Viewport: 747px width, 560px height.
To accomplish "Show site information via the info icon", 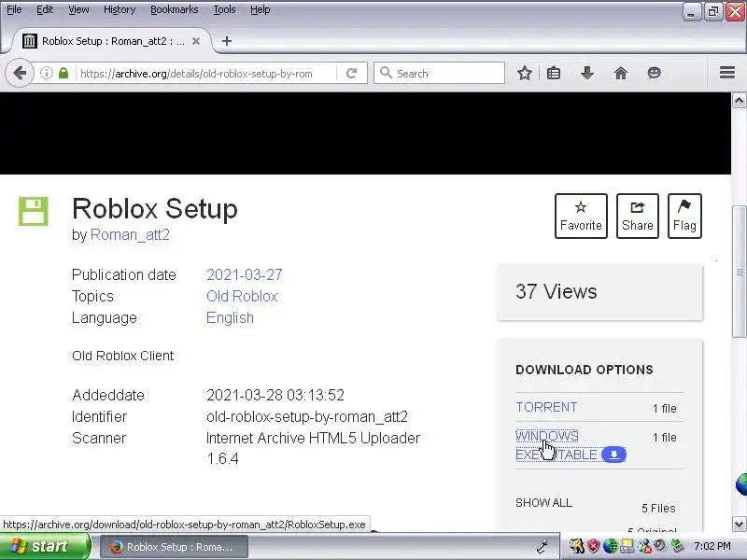I will click(46, 74).
